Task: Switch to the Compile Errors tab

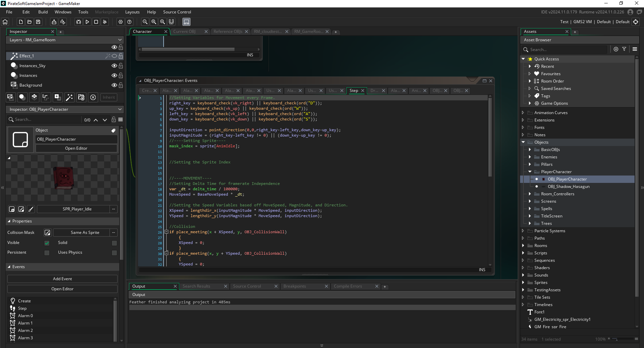Action: coord(348,286)
